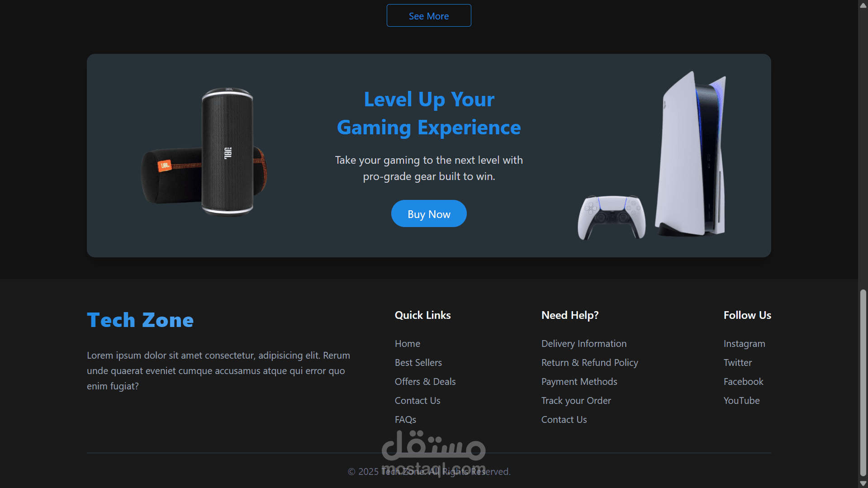Select Track your Order link
The height and width of the screenshot is (488, 868).
coord(576,401)
